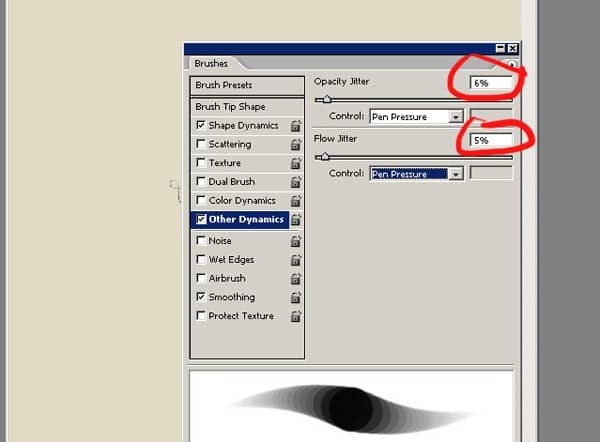Viewport: 600px width, 442px height.
Task: Click the Flow Jitter label text
Action: 335,139
